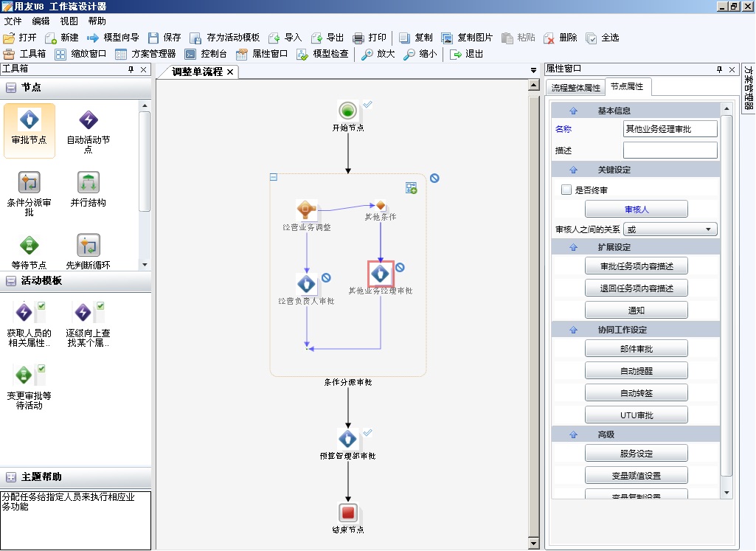Viewport: 756px width, 551px height.
Task: Click the 描述 input field
Action: [x=670, y=150]
